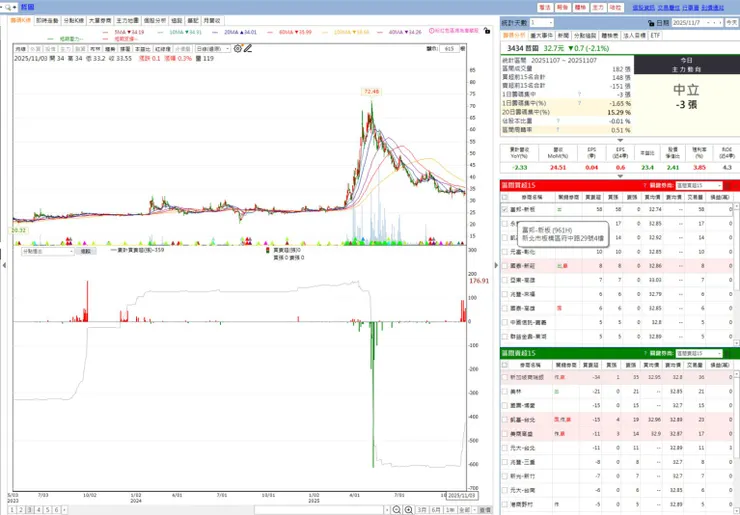Open the ETF tab in right panel

pyautogui.click(x=655, y=35)
